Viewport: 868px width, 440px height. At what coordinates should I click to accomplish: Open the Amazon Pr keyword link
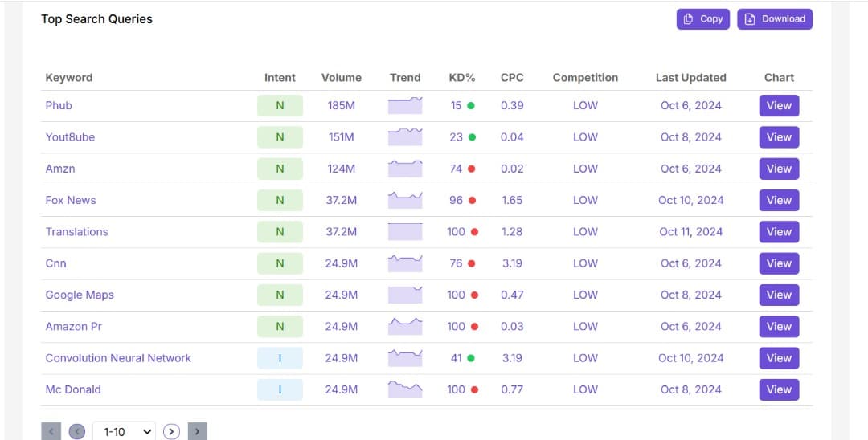pos(74,327)
